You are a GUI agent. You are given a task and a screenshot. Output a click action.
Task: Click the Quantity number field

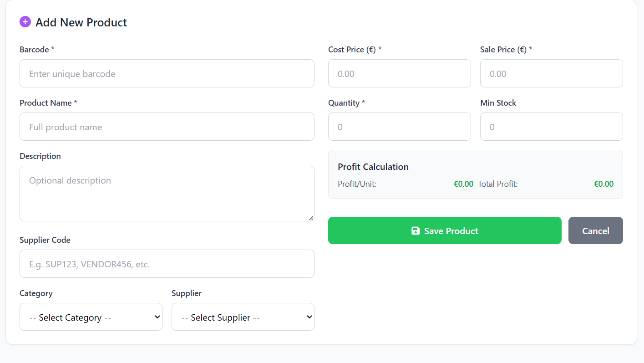tap(399, 127)
